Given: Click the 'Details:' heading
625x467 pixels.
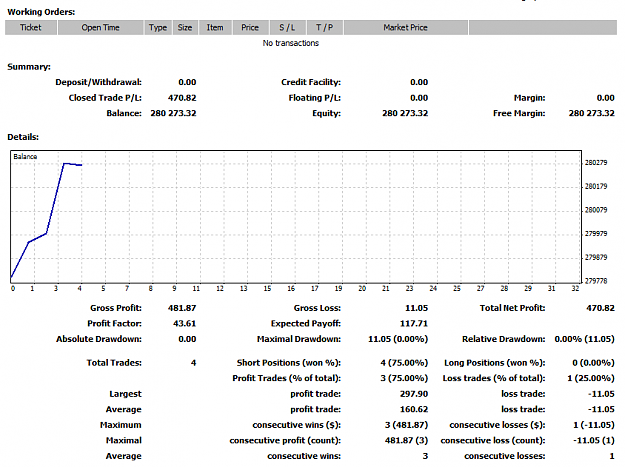Looking at the screenshot, I should point(23,137).
